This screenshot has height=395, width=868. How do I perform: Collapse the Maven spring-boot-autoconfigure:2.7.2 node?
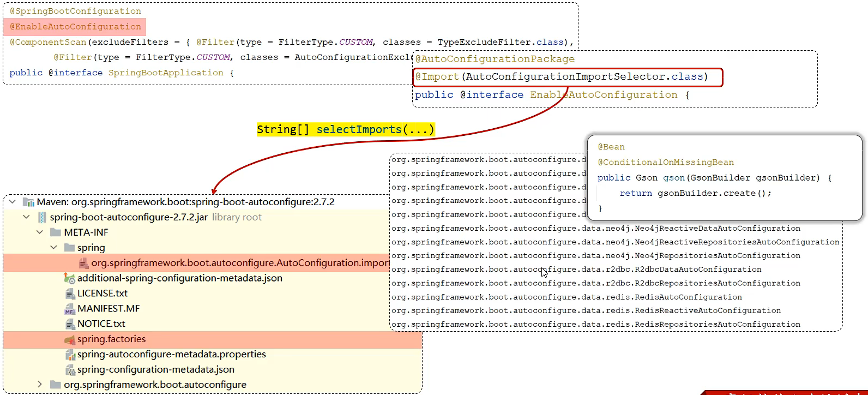(13, 202)
